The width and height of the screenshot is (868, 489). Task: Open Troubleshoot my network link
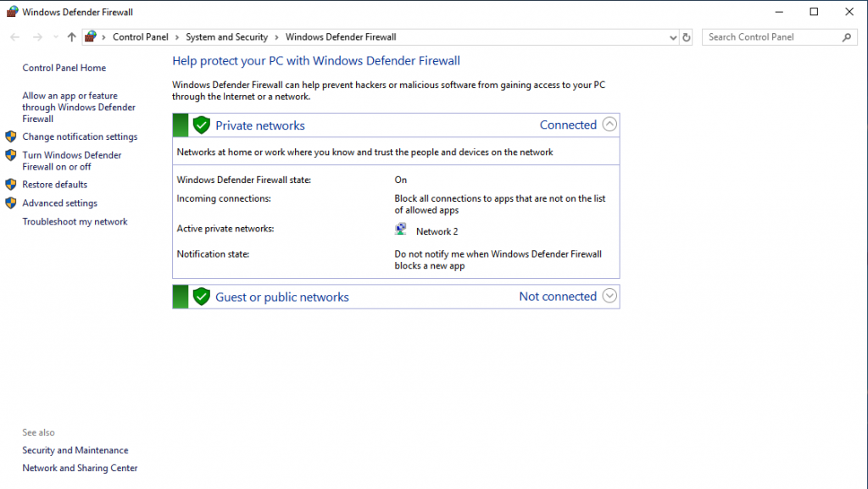coord(75,222)
